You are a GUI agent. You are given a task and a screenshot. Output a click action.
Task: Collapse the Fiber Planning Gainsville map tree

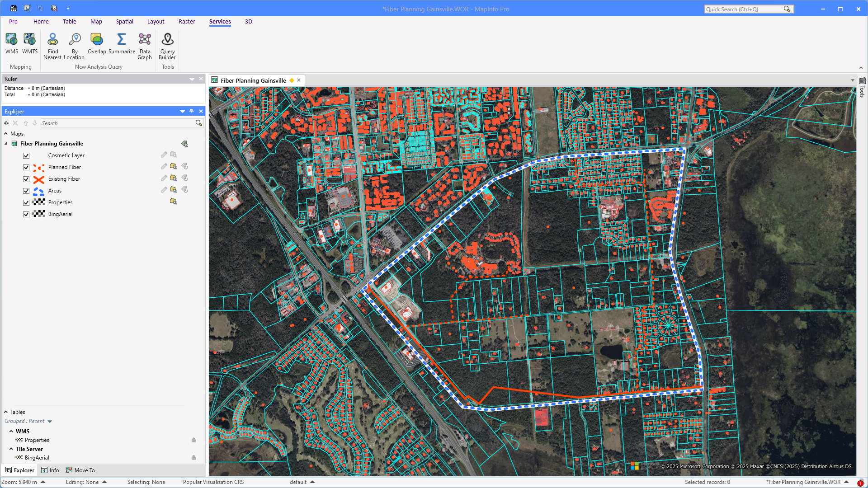(x=6, y=144)
